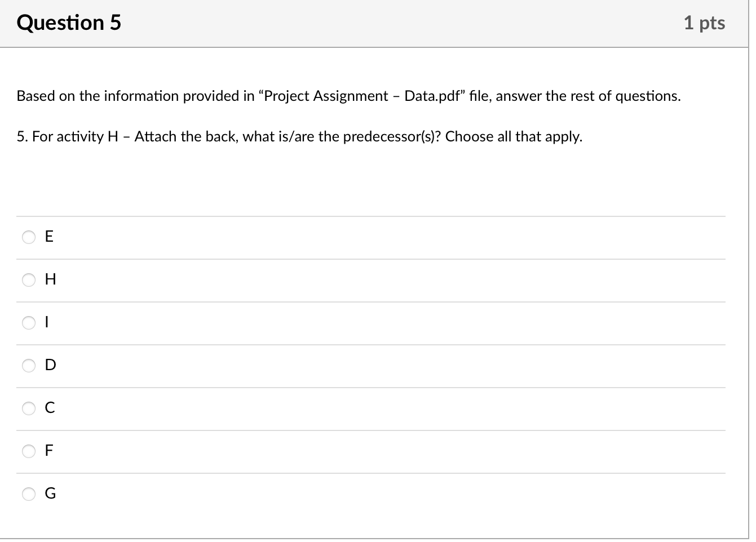Click the answer label F
This screenshot has height=542, width=756.
(x=48, y=451)
